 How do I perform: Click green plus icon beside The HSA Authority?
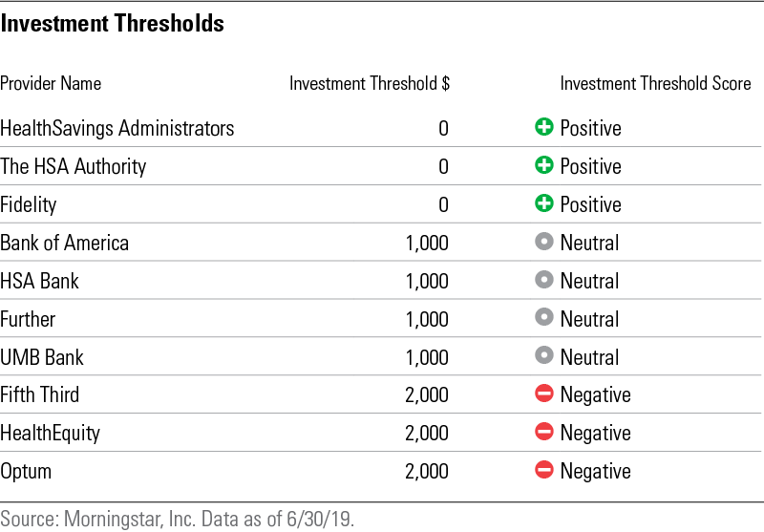click(544, 166)
